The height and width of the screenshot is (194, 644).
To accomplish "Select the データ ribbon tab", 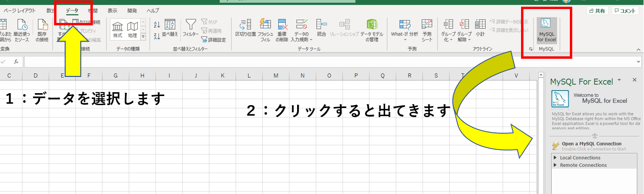I will 72,10.
